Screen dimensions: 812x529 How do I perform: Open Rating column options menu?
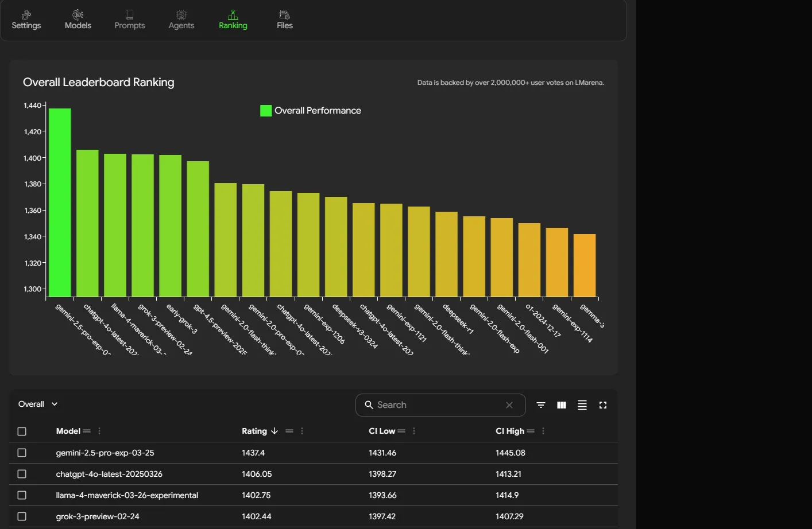pyautogui.click(x=302, y=431)
